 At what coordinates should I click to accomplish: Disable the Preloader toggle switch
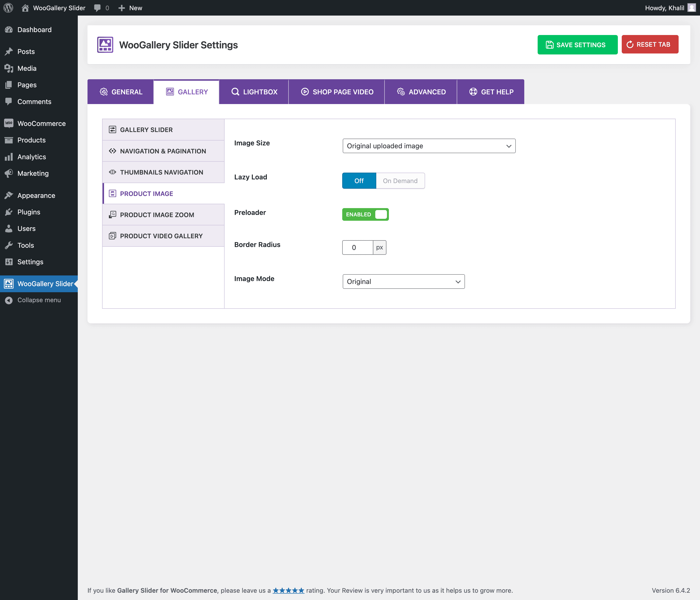(365, 214)
